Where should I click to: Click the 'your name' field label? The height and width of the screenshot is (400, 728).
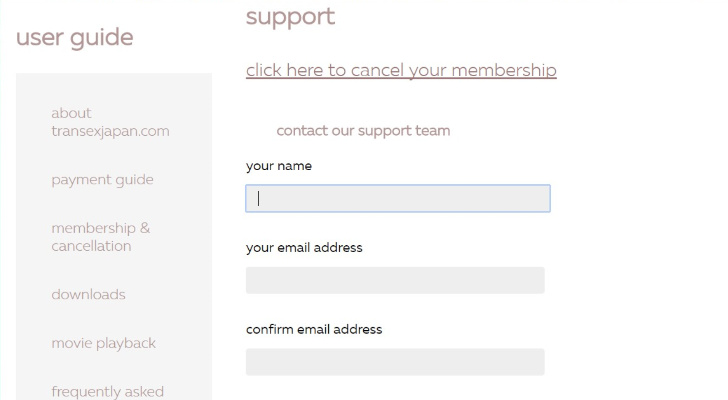coord(278,166)
